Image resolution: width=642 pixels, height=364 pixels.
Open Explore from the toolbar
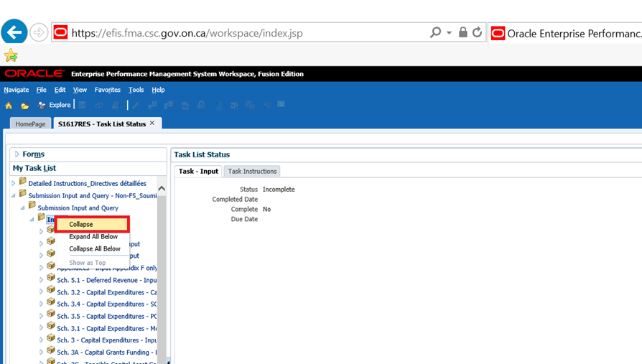[55, 105]
